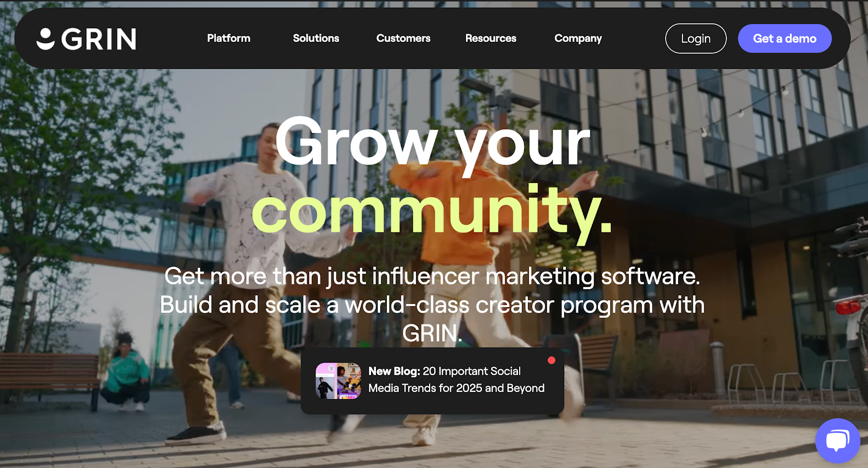This screenshot has height=468, width=868.
Task: Click the Get a demo button
Action: pos(784,39)
